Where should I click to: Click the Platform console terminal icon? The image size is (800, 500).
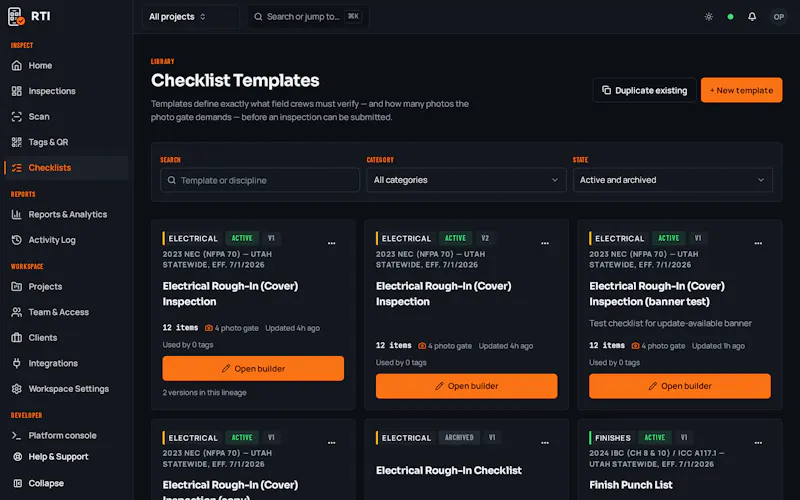pyautogui.click(x=17, y=436)
